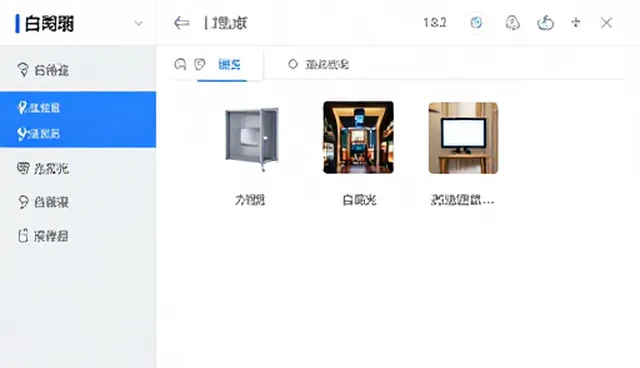This screenshot has width=640, height=368.
Task: Close the panel with the X icon
Action: point(607,23)
